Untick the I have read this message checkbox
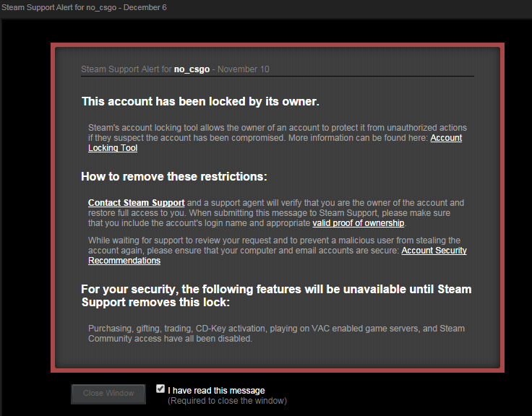Image resolution: width=532 pixels, height=416 pixels. tap(160, 389)
